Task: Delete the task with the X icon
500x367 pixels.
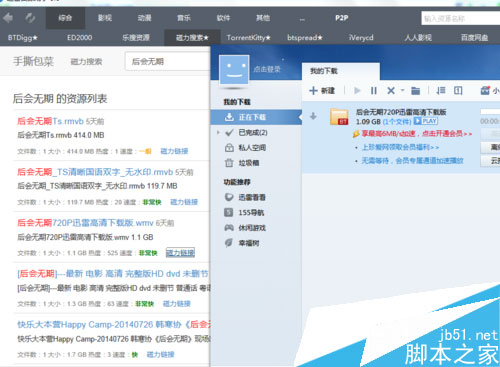Action: click(x=391, y=91)
